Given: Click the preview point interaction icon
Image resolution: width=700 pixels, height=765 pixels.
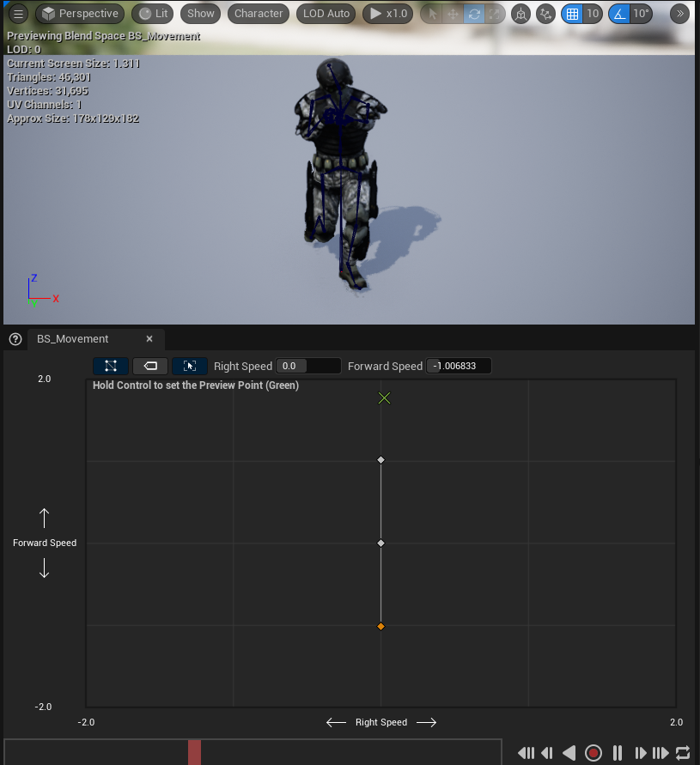Looking at the screenshot, I should click(x=189, y=365).
